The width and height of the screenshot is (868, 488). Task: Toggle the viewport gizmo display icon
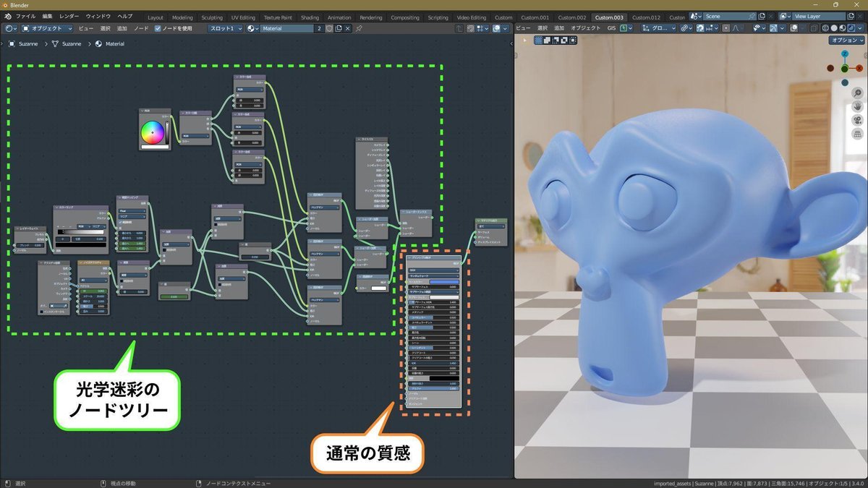pyautogui.click(x=773, y=28)
